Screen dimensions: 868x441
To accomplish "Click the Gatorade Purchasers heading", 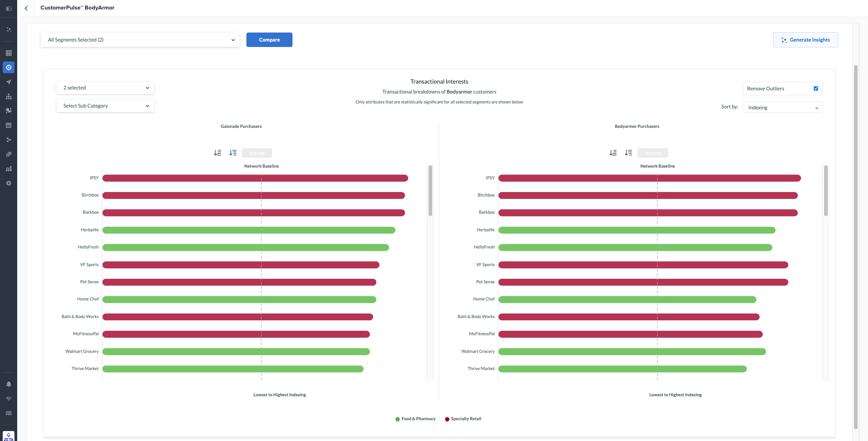I will [x=241, y=127].
